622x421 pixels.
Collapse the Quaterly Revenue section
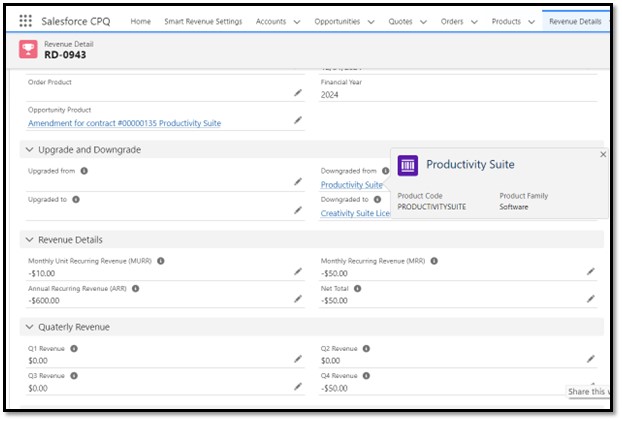point(29,327)
